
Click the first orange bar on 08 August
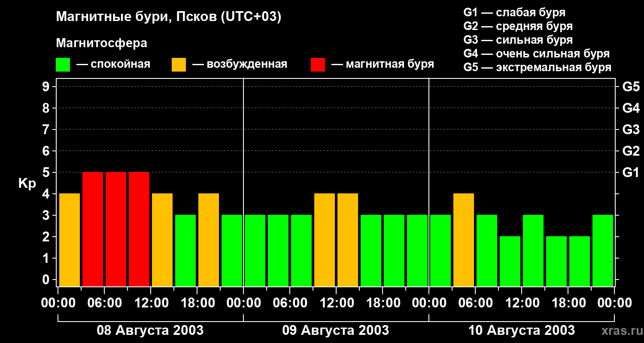pos(70,240)
